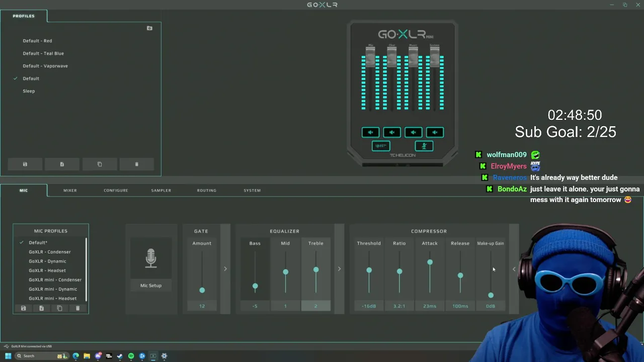Click the Bass equalizer slider handle
Viewport: 644px width, 362px height.
pos(255,286)
